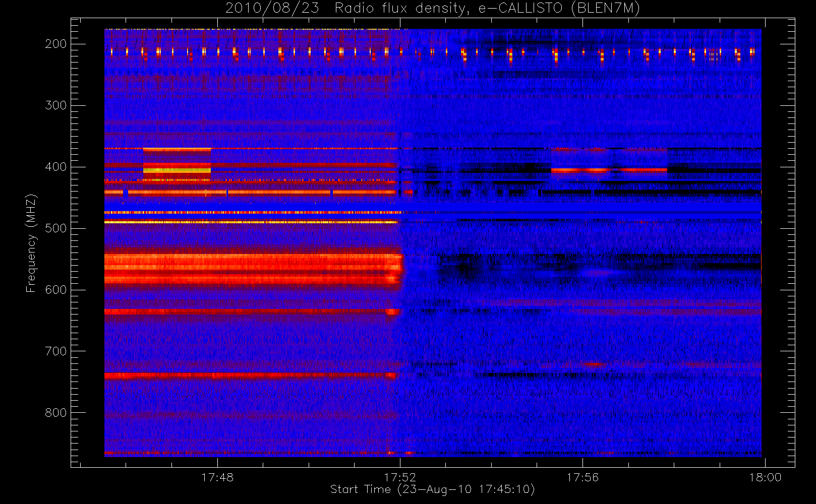Select the 800 frequency axis label

[56, 413]
